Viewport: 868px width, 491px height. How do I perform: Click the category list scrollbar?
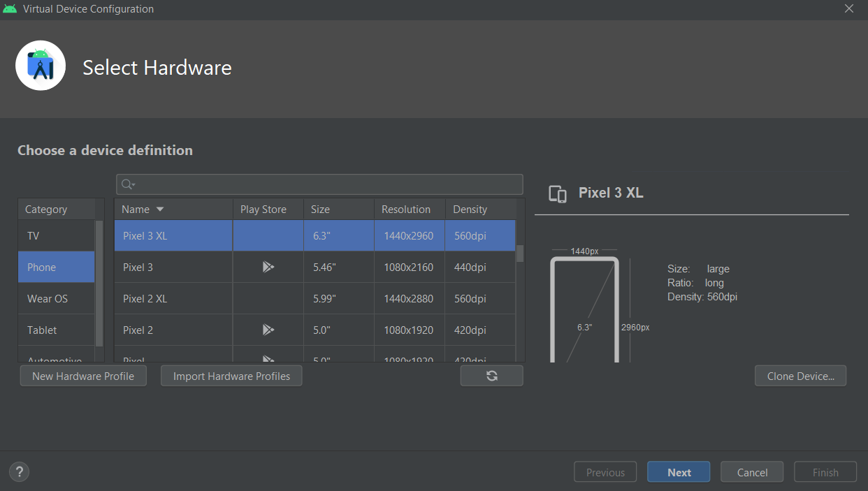[x=99, y=283]
